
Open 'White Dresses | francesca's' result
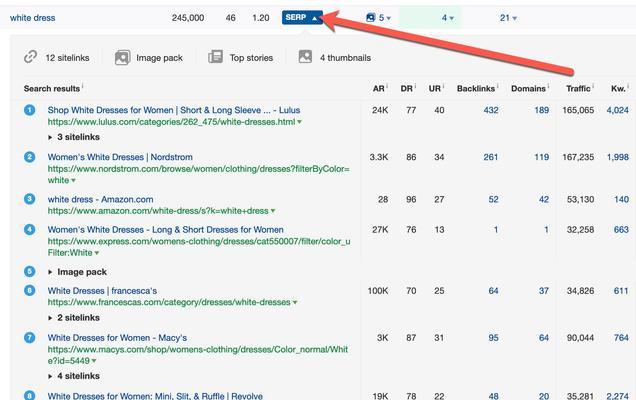pyautogui.click(x=102, y=290)
